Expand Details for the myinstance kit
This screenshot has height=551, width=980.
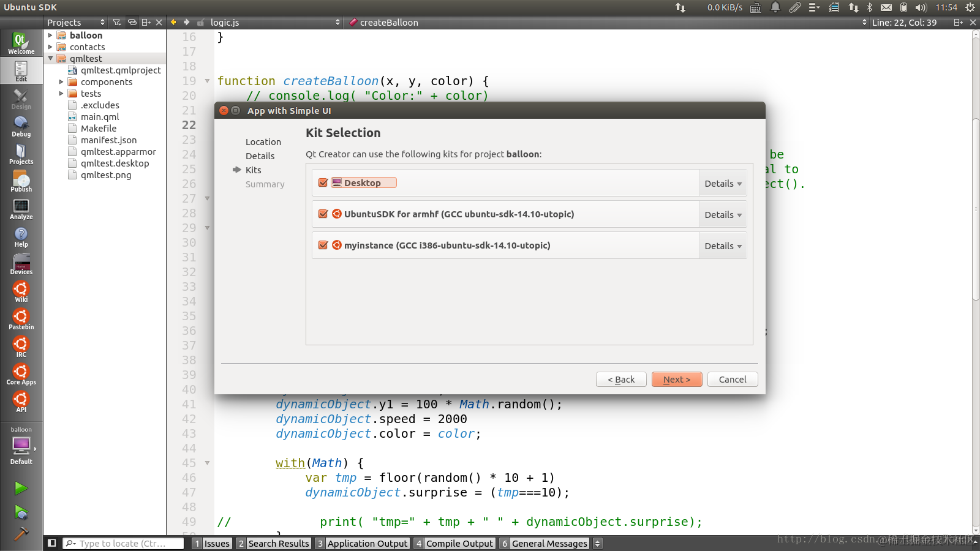tap(723, 246)
